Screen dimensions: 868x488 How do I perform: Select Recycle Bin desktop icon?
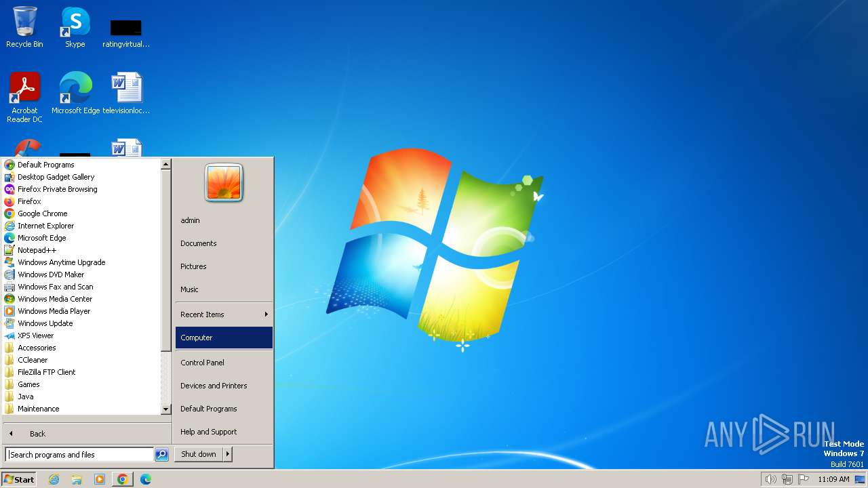point(24,27)
